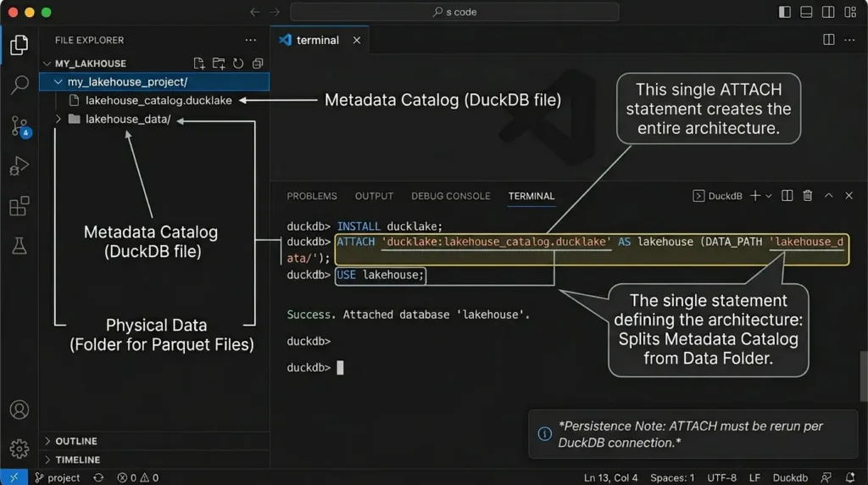This screenshot has height=485, width=868.
Task: Click at the terminal cursor prompt
Action: [340, 368]
